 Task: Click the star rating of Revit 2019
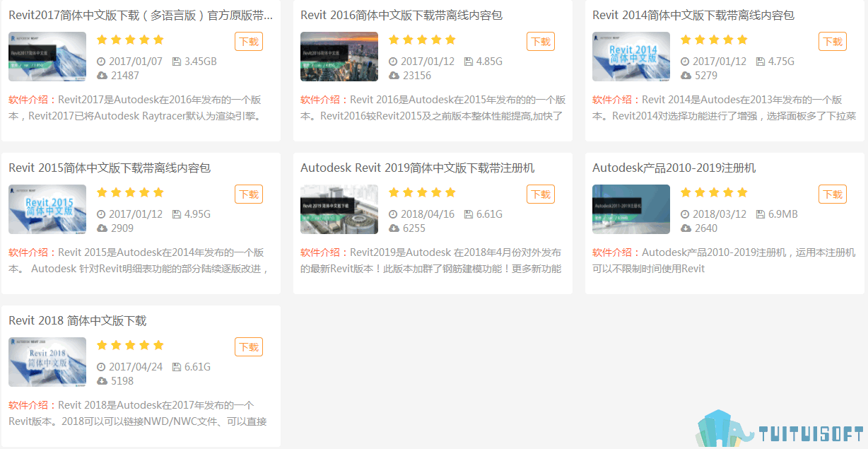(422, 192)
